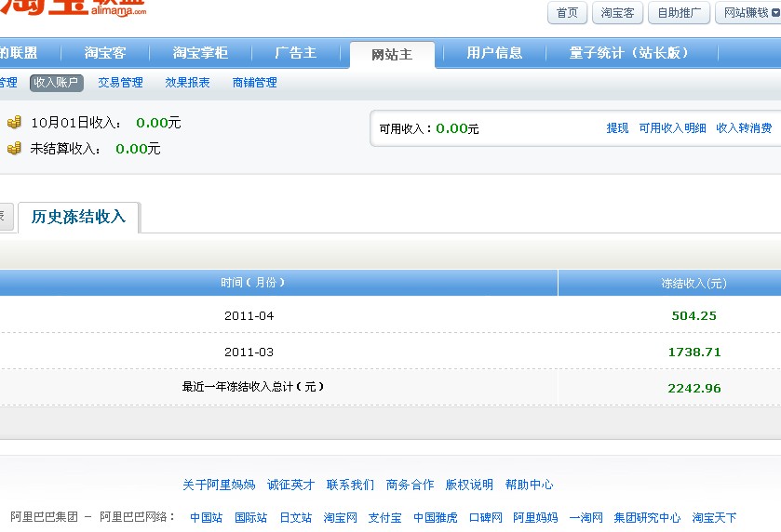Click the 2011-03 month cell

pyautogui.click(x=249, y=352)
